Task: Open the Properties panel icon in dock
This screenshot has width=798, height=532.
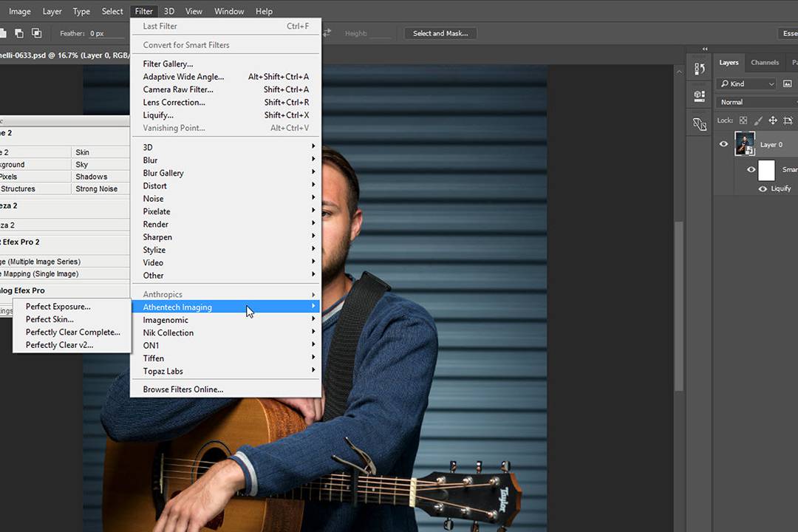Action: click(x=699, y=96)
